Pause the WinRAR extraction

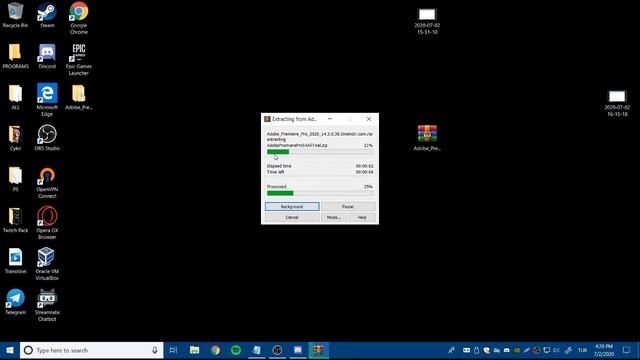[348, 207]
